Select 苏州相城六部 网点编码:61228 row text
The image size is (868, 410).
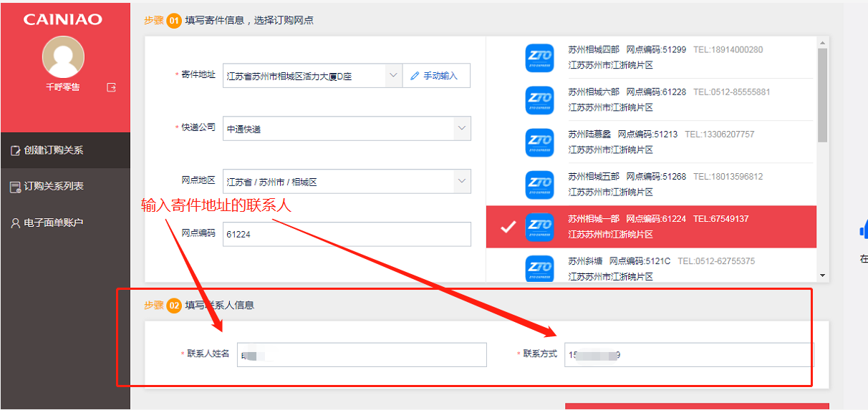[x=627, y=92]
